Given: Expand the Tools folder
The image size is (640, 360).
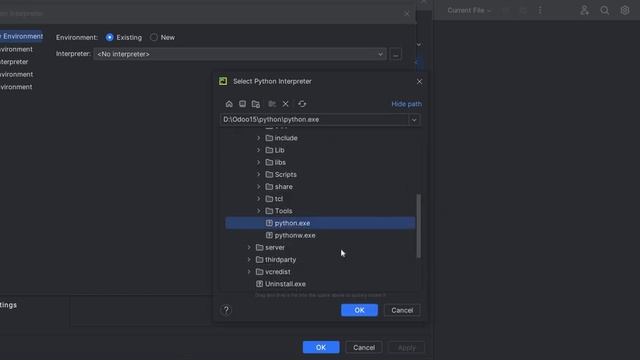Looking at the screenshot, I should pyautogui.click(x=258, y=211).
